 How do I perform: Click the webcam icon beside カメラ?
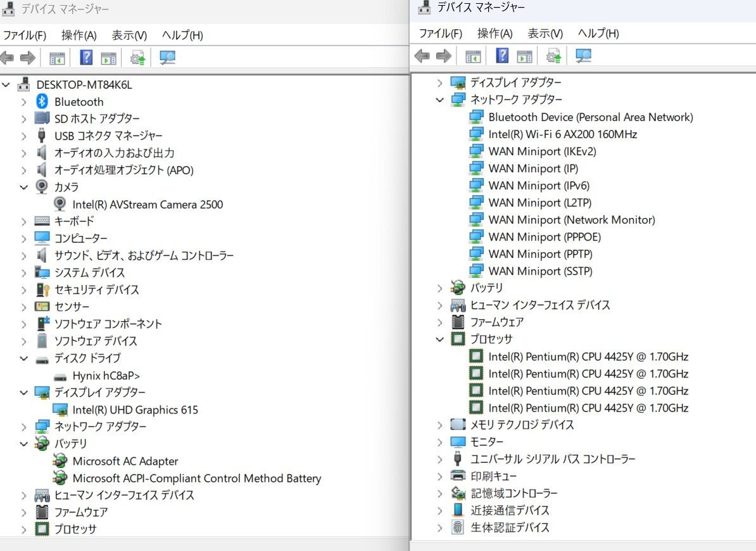42,187
